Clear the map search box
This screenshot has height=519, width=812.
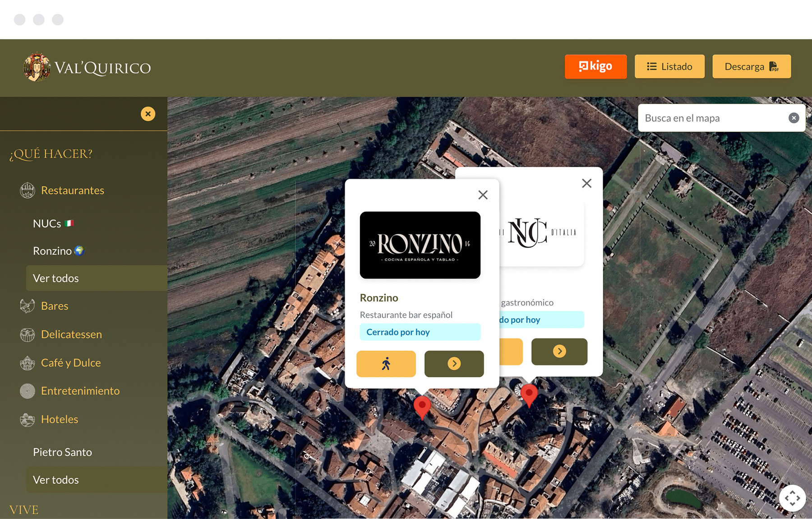coord(794,118)
